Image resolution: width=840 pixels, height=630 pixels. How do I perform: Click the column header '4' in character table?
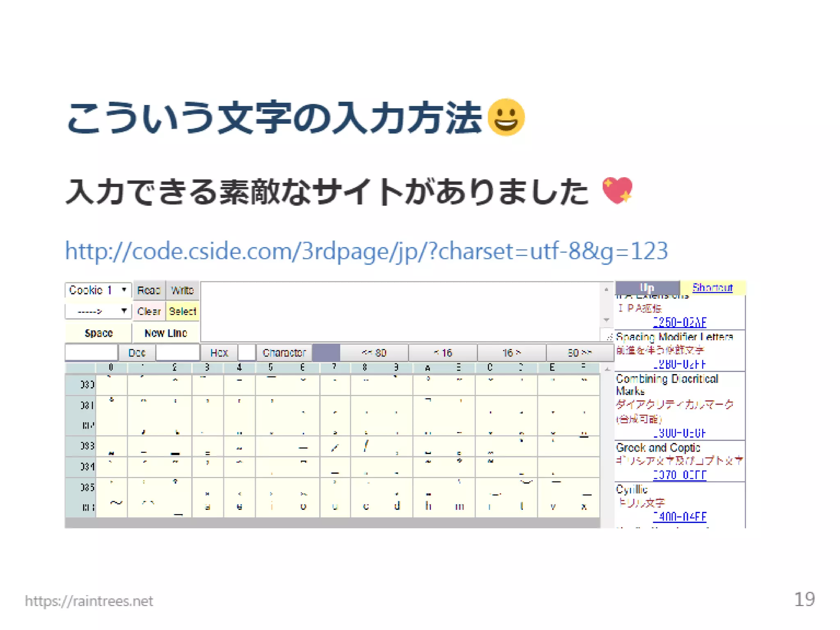[240, 367]
